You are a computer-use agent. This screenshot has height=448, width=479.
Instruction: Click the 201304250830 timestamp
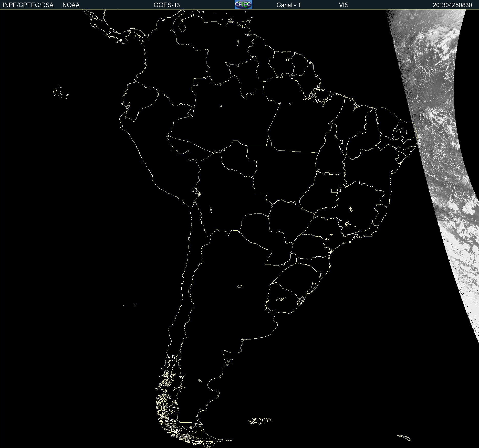point(452,5)
